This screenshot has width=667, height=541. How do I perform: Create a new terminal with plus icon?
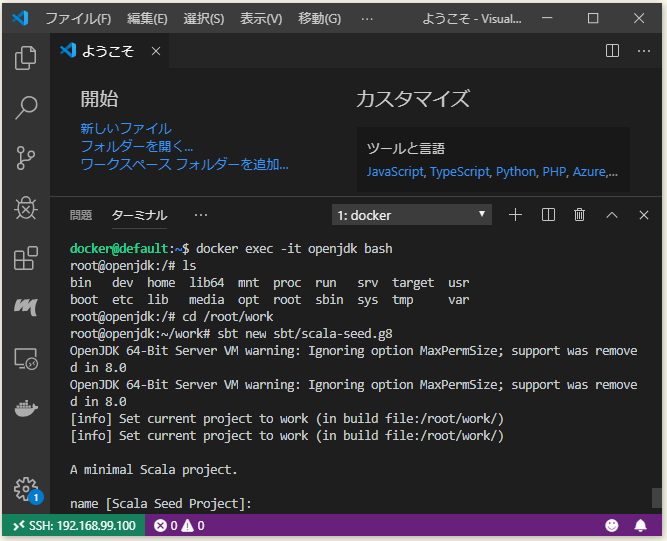515,215
